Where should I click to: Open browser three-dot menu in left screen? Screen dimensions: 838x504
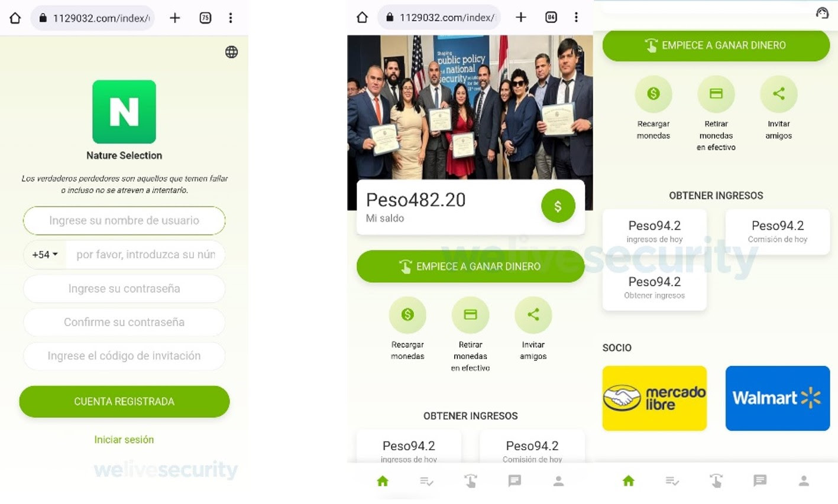[x=231, y=18]
